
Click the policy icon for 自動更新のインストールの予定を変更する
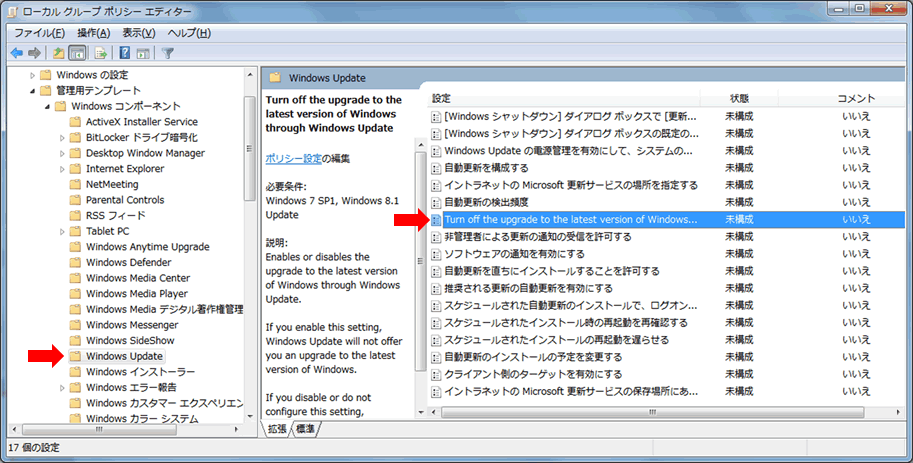[x=436, y=358]
